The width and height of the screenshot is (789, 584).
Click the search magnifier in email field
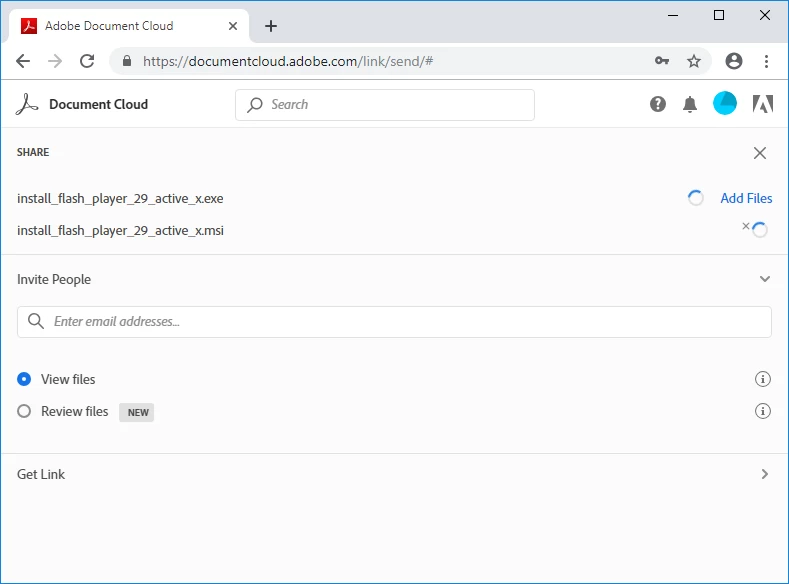coord(36,321)
